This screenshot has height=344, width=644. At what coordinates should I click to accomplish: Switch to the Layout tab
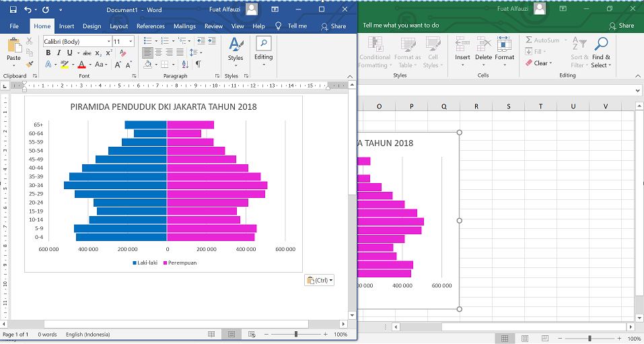pyautogui.click(x=119, y=26)
